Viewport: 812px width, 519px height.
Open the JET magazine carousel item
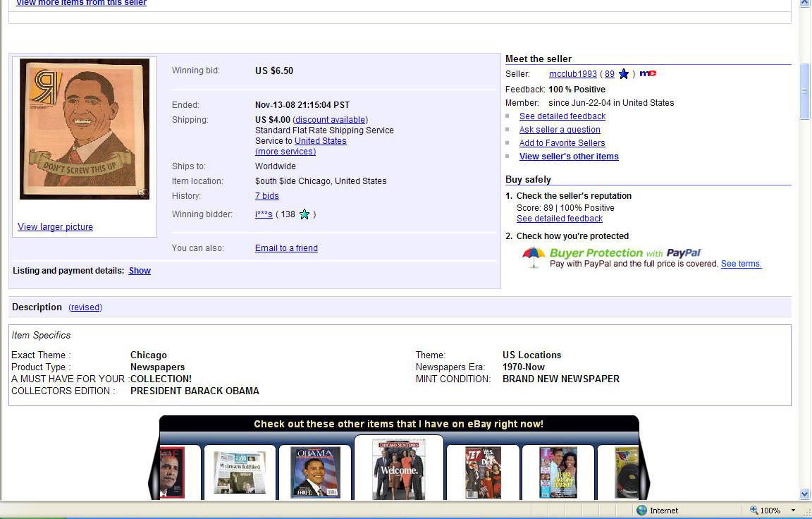[483, 472]
